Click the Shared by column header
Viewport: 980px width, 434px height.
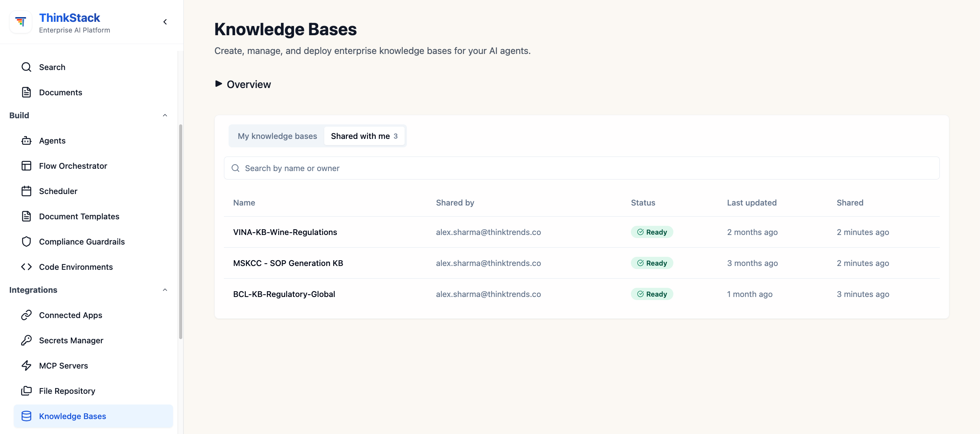pyautogui.click(x=455, y=202)
